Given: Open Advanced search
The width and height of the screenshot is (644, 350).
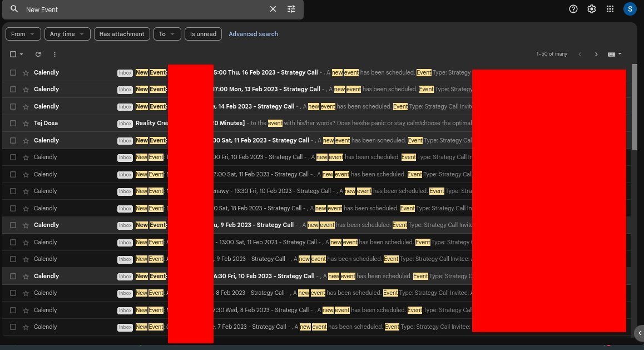Looking at the screenshot, I should point(253,34).
